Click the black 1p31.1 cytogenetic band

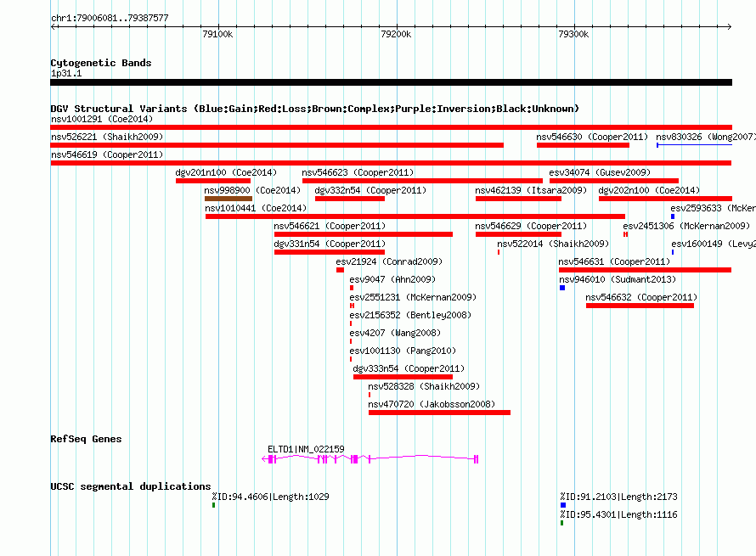pyautogui.click(x=391, y=82)
